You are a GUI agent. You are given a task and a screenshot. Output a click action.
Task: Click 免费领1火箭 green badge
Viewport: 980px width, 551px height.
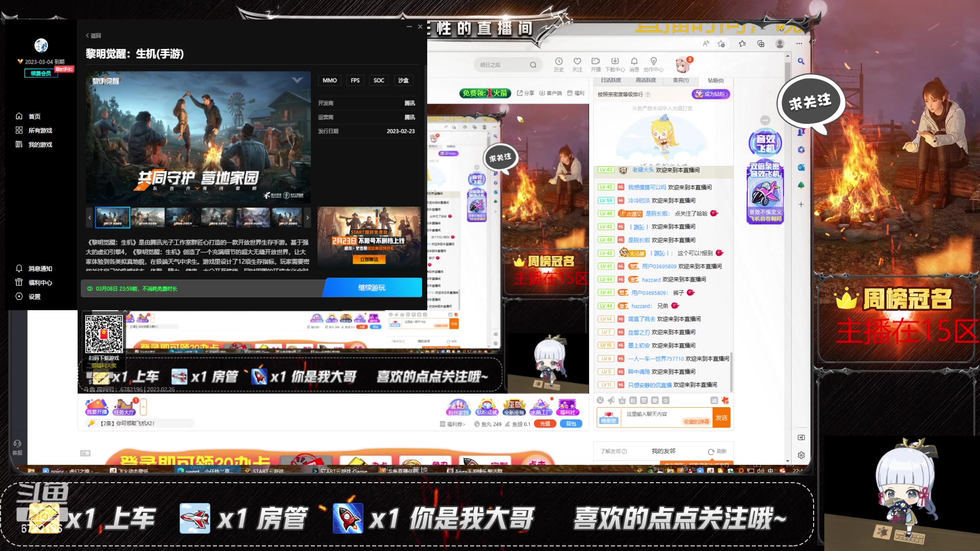click(485, 93)
